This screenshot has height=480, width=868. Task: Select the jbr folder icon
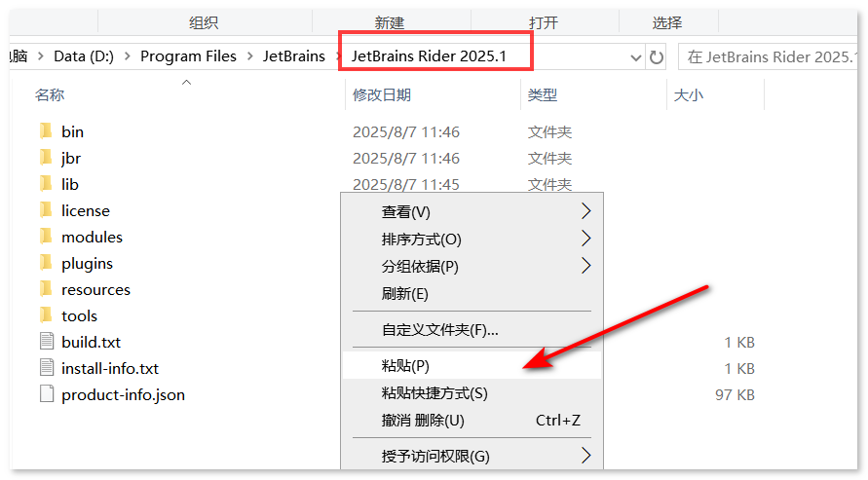[x=46, y=158]
